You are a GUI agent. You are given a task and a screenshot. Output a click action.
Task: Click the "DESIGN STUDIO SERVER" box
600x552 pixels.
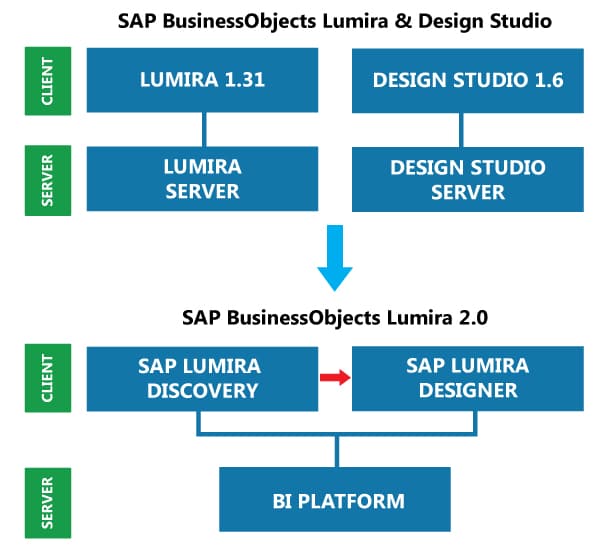468,179
